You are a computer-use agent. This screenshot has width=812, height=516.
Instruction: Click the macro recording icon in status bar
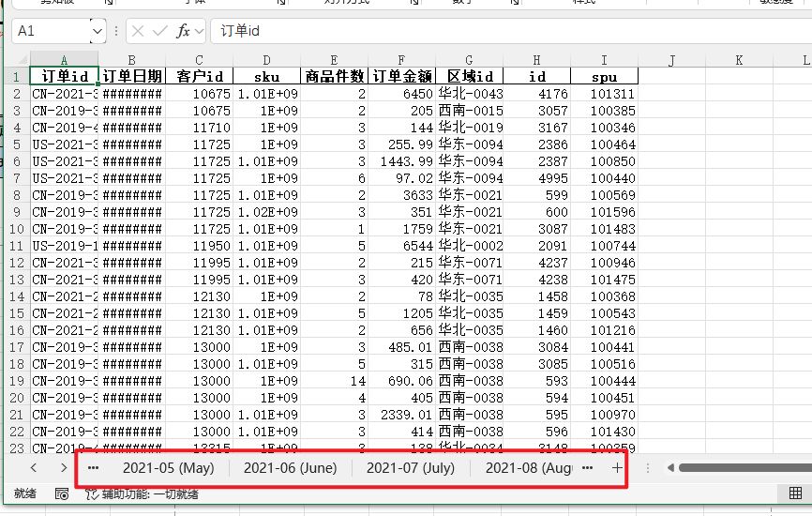tap(62, 493)
